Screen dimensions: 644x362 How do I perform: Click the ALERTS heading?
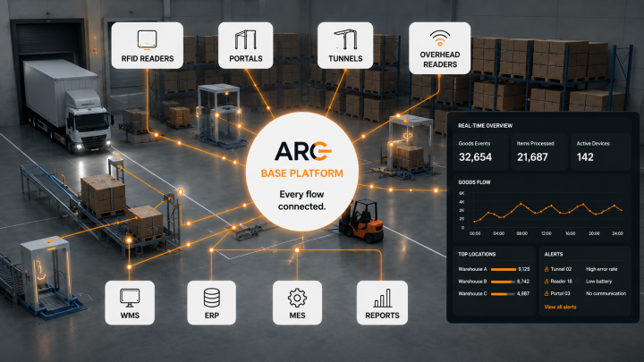(x=554, y=254)
